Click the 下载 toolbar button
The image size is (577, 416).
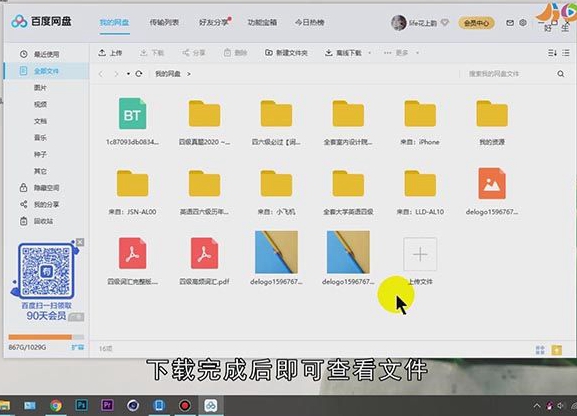(152, 53)
